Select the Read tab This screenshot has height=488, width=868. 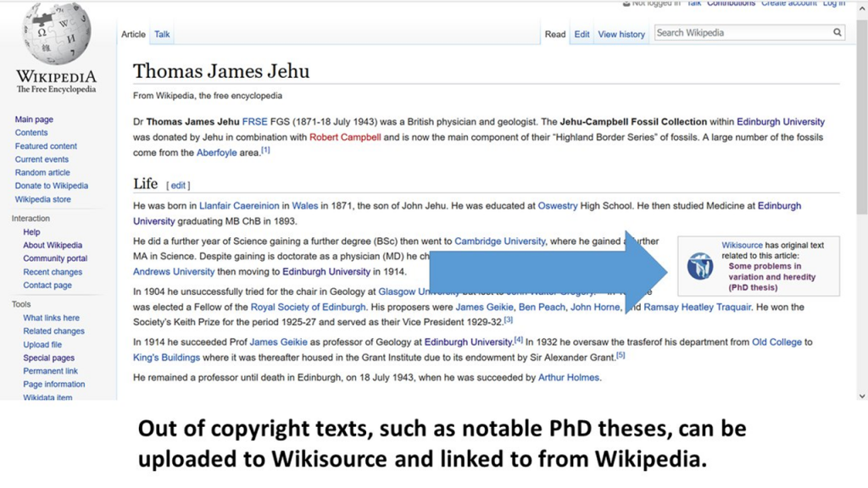555,34
